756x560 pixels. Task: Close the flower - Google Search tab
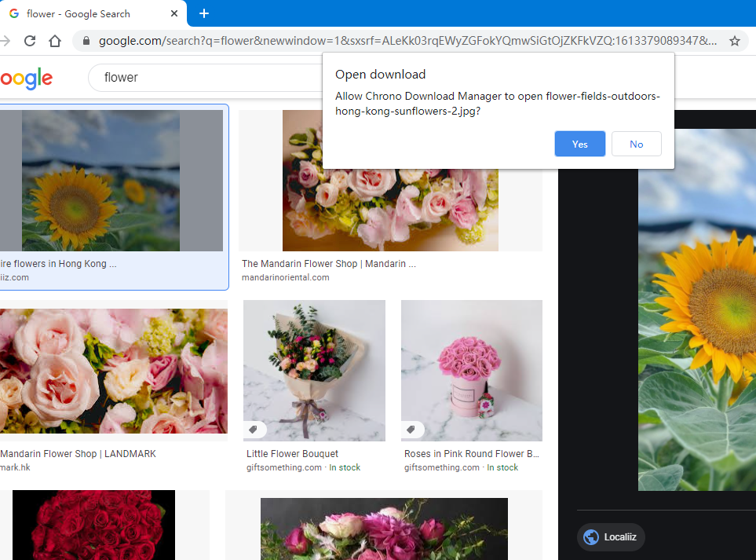174,13
